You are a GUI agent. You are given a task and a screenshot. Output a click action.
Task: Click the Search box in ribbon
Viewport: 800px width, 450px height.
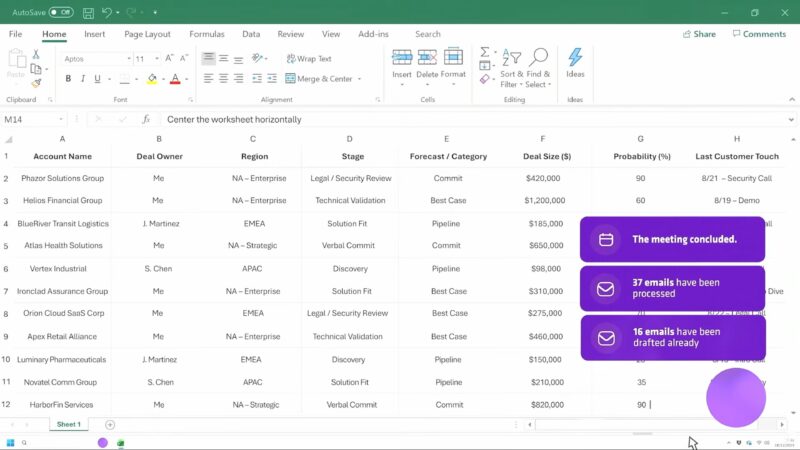[428, 34]
